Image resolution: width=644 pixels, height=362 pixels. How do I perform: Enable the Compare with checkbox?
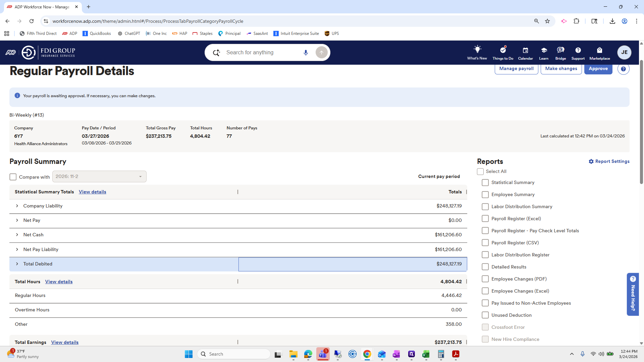(x=13, y=177)
